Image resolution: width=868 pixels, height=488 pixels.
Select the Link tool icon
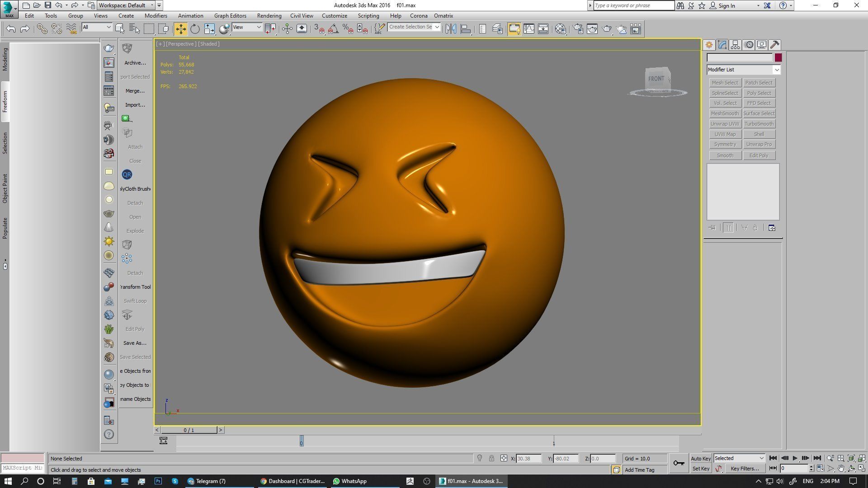point(42,29)
